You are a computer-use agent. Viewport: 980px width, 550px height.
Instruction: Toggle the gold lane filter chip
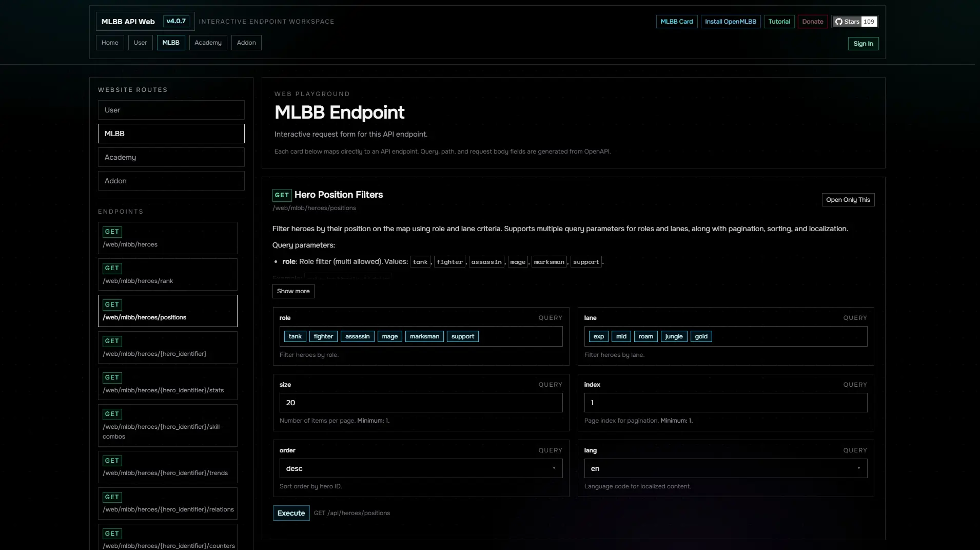coord(701,336)
